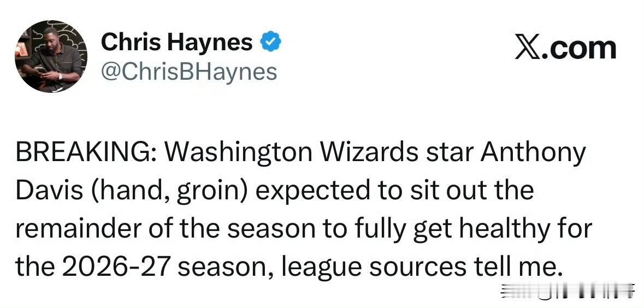Click the blue verified checkmark badge
This screenshot has width=644, height=308.
271,42
